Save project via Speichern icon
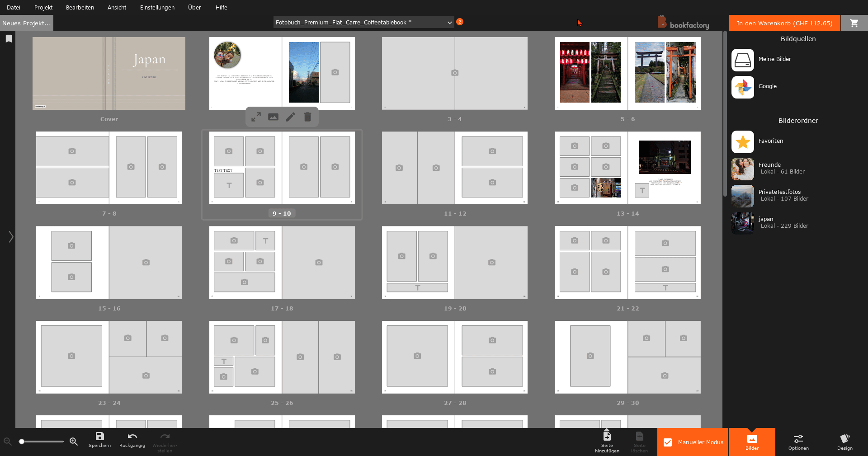The image size is (868, 456). (x=99, y=440)
